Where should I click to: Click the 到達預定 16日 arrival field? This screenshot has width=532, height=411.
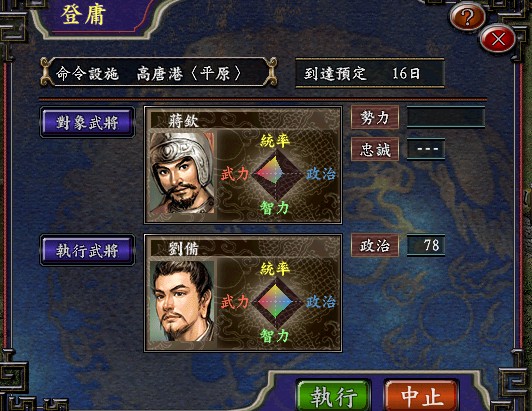[370, 73]
